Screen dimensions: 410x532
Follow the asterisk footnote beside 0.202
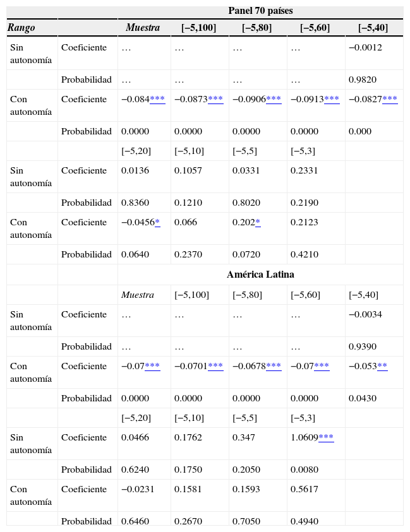(x=258, y=223)
